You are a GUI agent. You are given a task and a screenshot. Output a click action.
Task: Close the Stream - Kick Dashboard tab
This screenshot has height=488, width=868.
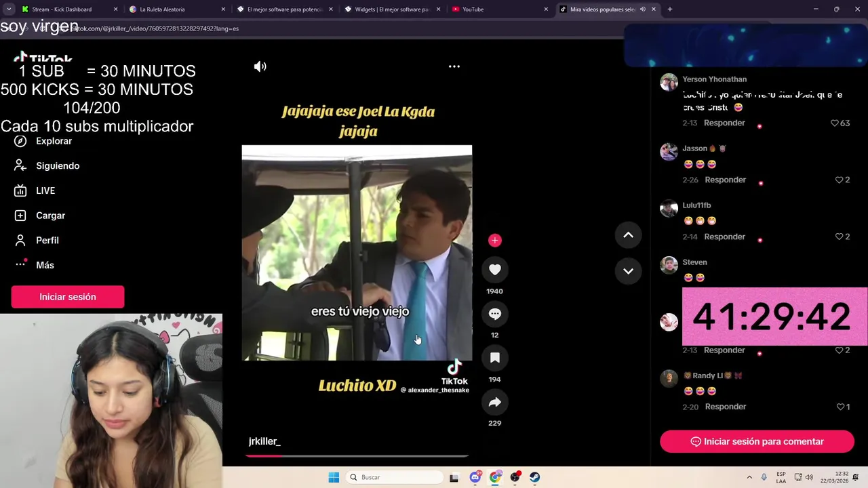115,9
